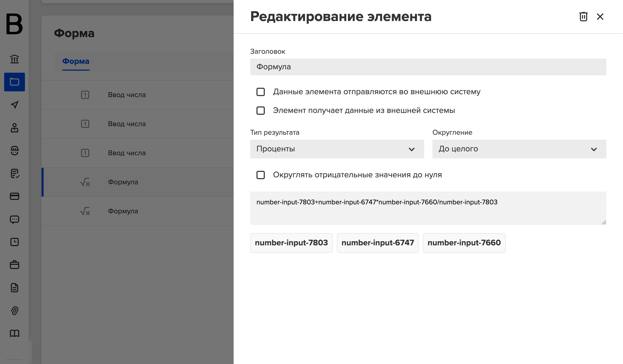Open the robot face bot icon
The height and width of the screenshot is (364, 623).
(15, 150)
